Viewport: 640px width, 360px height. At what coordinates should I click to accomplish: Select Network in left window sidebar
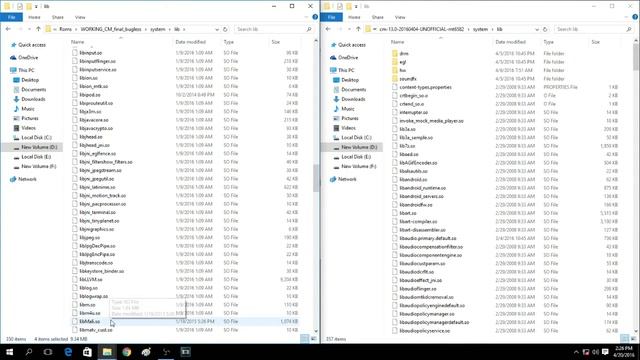tap(27, 179)
